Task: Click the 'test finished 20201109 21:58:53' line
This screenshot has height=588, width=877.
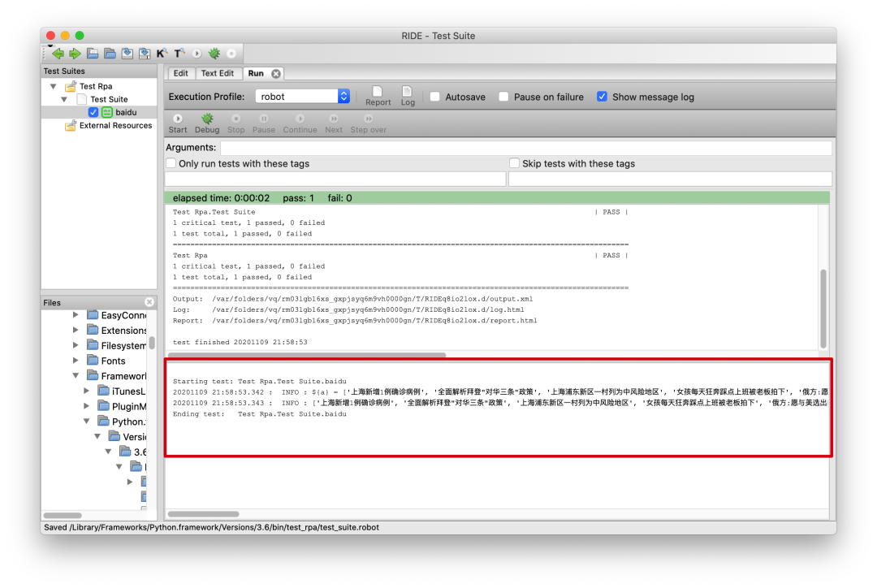Action: (240, 342)
